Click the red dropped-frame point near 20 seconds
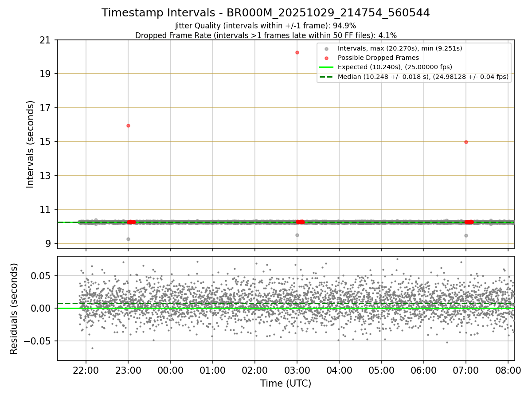Viewport: 532px width, 399px height. [297, 52]
